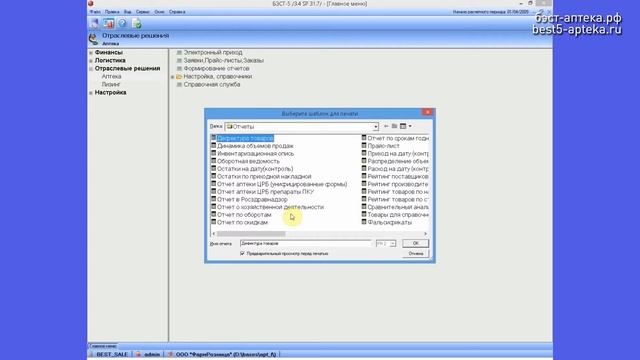Expand the Логистика tree node
The width and height of the screenshot is (640, 360).
pos(91,61)
